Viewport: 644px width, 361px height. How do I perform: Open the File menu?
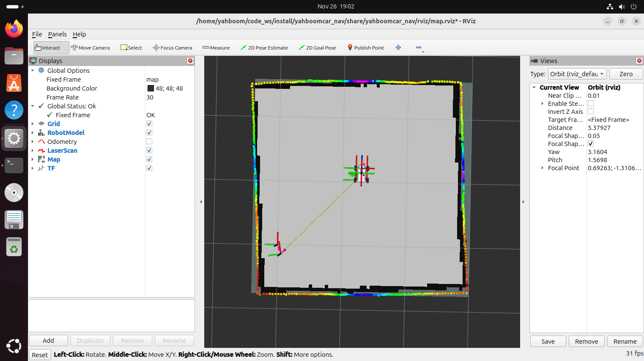[x=37, y=34]
